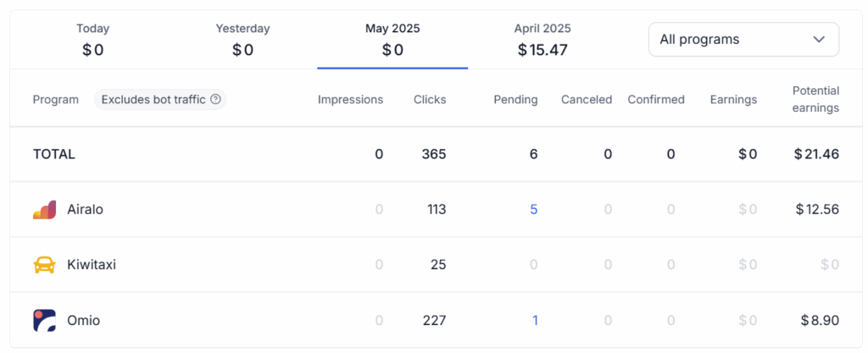This screenshot has height=353, width=868.
Task: Click total potential earnings $21.46
Action: 816,154
